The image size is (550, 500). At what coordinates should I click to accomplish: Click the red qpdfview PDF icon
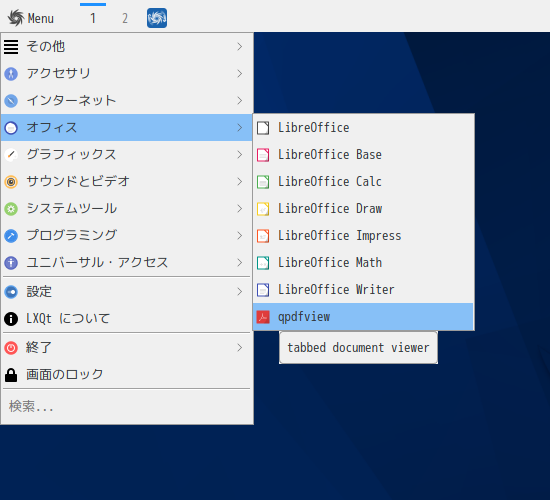pos(263,317)
